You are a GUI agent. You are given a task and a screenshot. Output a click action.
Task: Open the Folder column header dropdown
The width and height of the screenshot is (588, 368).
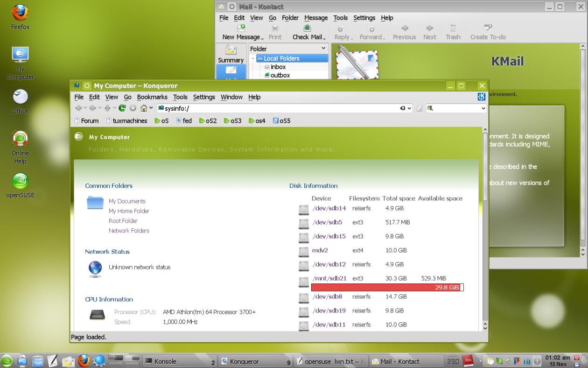click(x=323, y=49)
